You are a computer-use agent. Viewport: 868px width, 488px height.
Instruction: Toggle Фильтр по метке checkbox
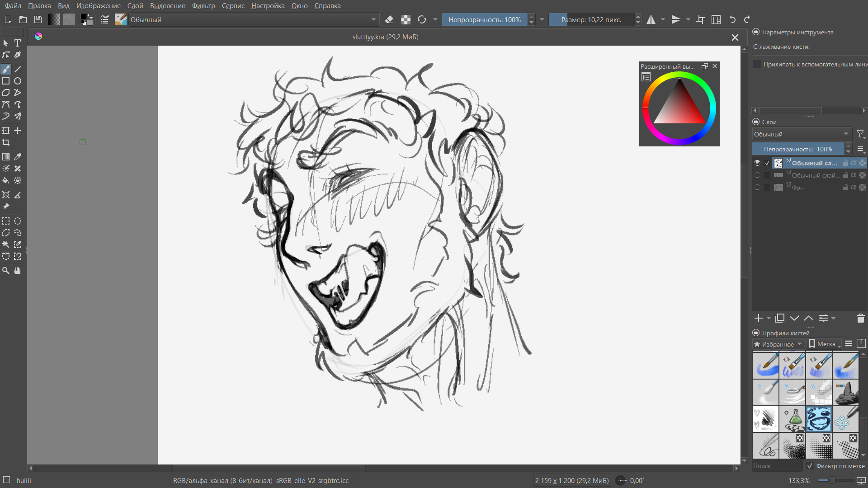click(x=810, y=466)
